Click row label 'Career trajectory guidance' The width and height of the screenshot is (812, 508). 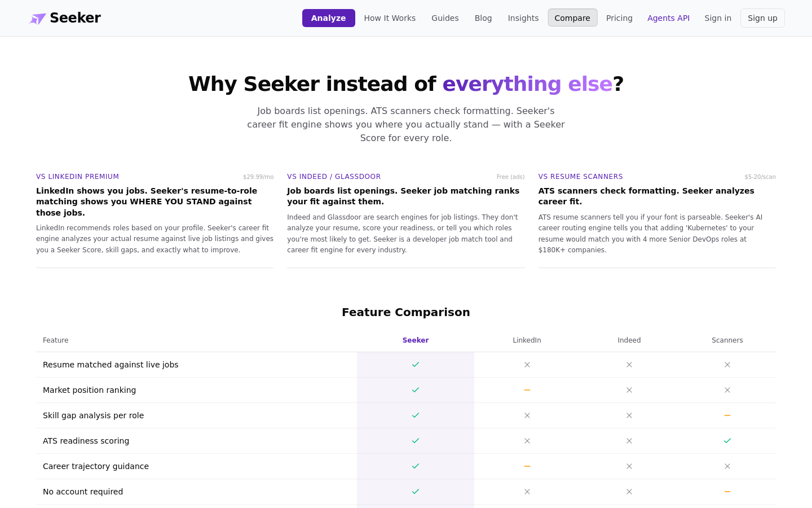96,466
